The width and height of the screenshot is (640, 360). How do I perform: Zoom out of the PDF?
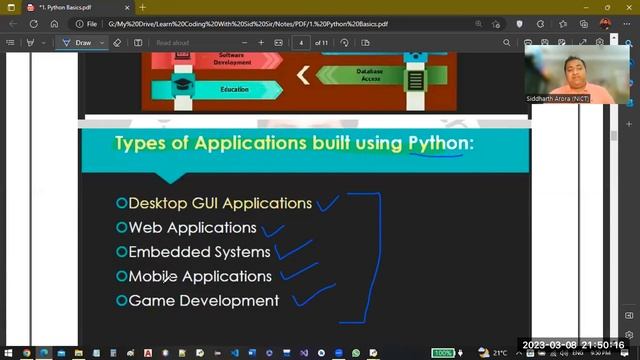tap(244, 42)
